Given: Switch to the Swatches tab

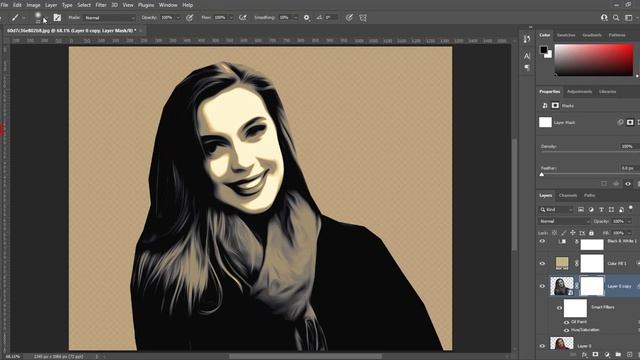Looking at the screenshot, I should pos(566,35).
